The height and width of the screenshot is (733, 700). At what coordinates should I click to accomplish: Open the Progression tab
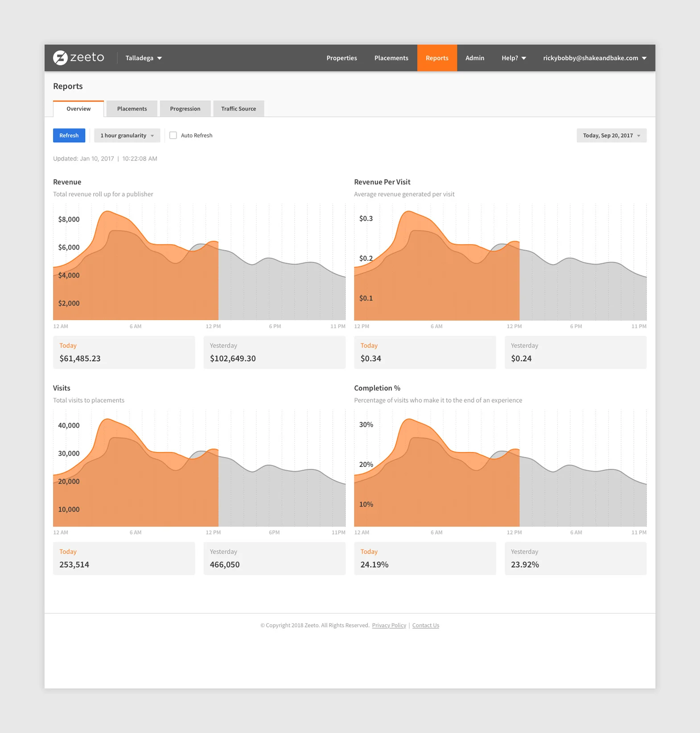[185, 109]
